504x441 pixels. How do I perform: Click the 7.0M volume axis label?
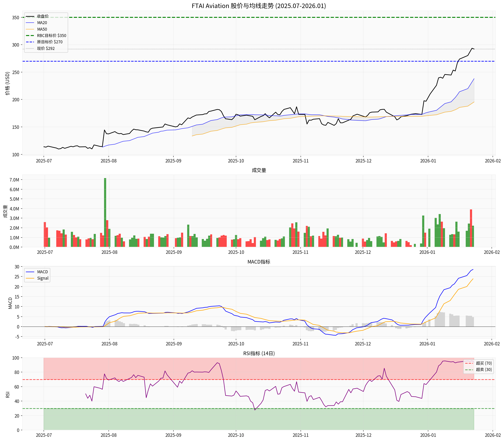(x=14, y=180)
